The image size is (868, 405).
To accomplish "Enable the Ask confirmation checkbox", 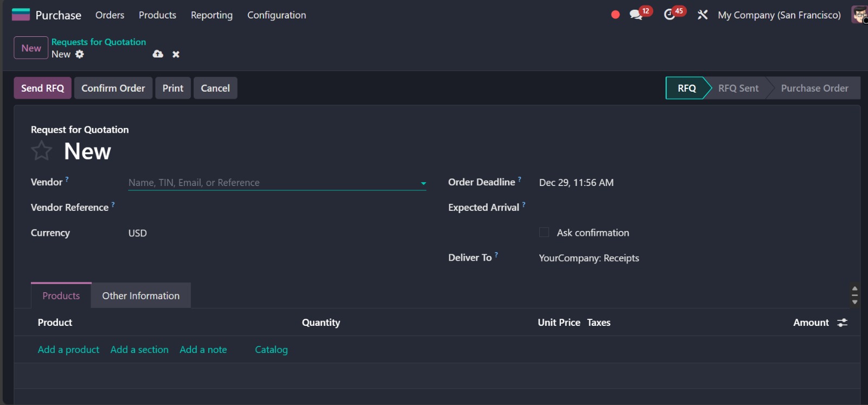I will click(544, 233).
